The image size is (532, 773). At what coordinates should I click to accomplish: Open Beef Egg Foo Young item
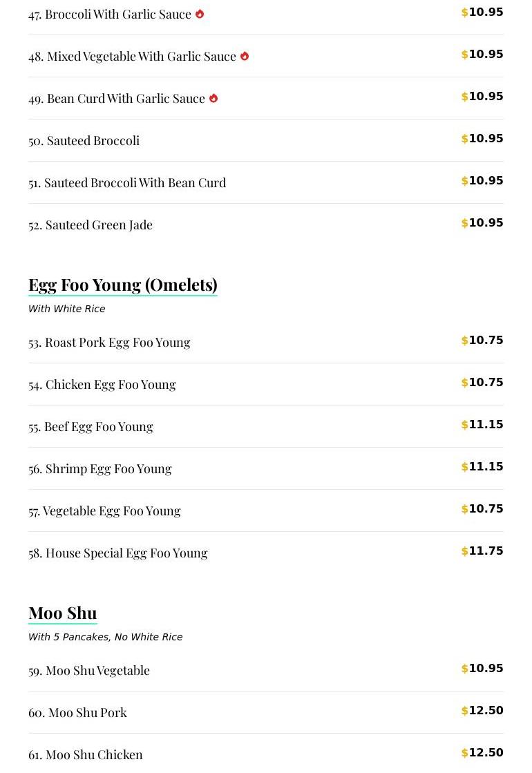[x=91, y=426]
